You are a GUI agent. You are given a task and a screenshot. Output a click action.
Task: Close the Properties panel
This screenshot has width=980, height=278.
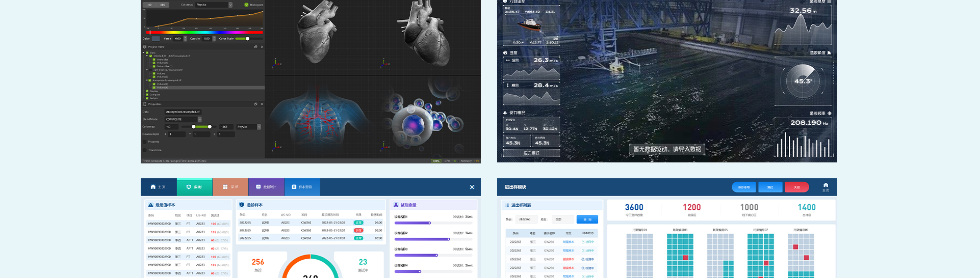click(262, 104)
